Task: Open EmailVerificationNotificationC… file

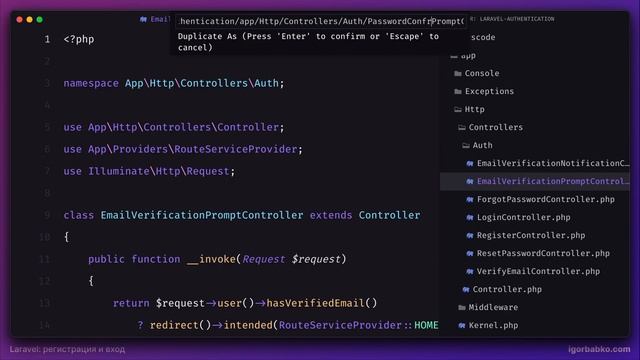Action: coord(534,163)
